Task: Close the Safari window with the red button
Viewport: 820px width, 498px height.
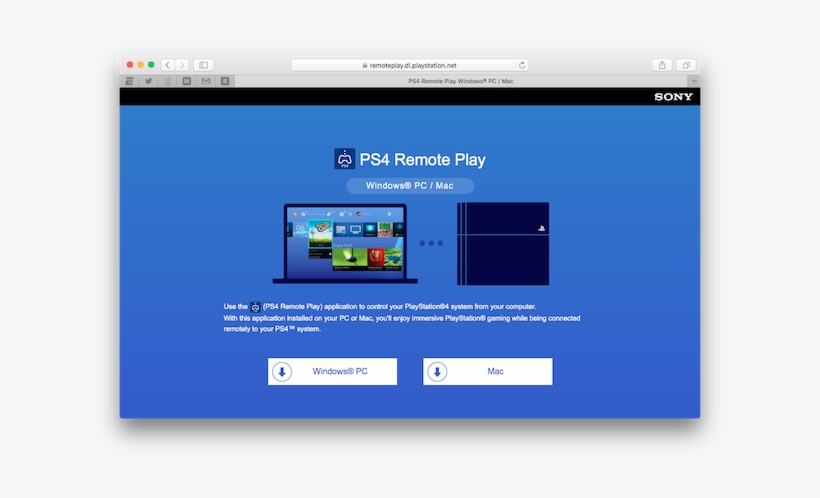Action: (130, 65)
